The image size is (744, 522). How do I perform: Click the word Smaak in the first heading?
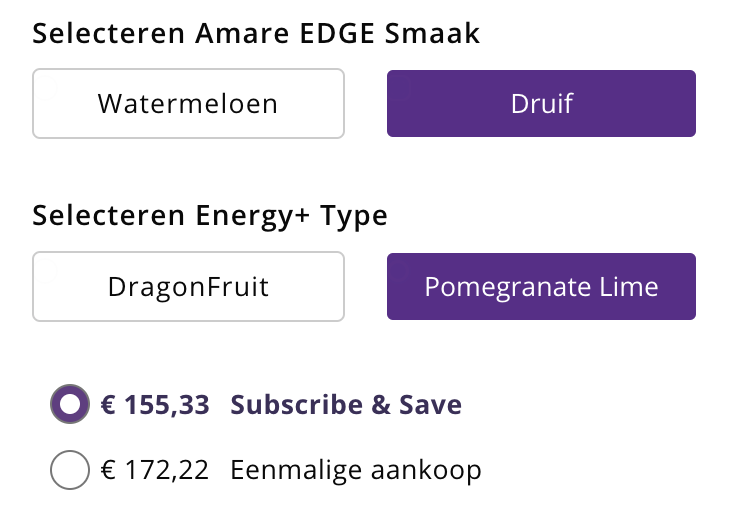(436, 33)
